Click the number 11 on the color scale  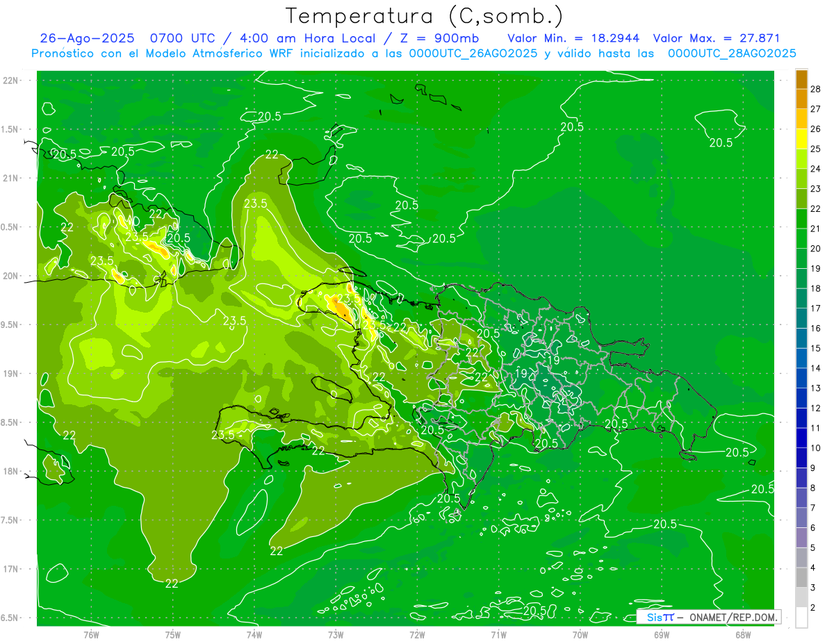tap(815, 429)
